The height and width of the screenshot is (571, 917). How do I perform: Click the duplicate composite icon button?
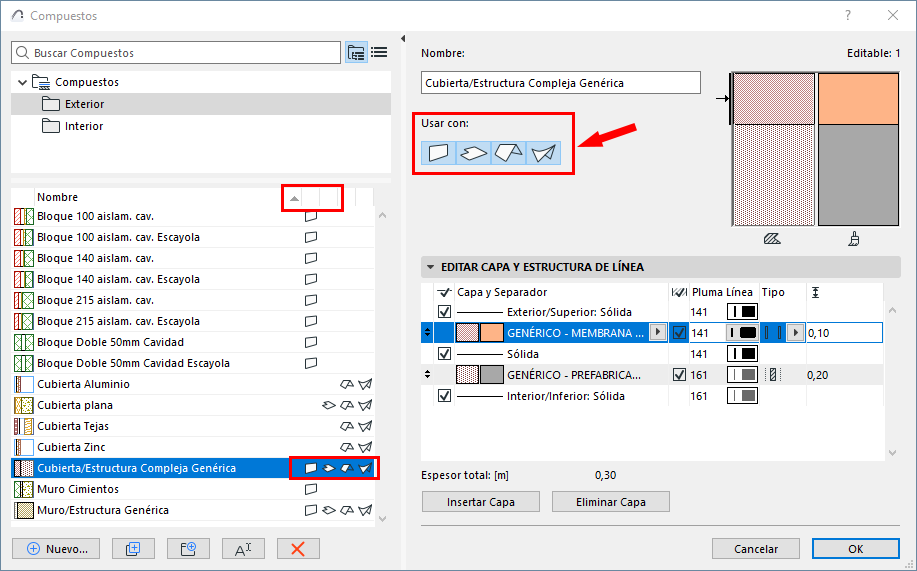tap(133, 549)
